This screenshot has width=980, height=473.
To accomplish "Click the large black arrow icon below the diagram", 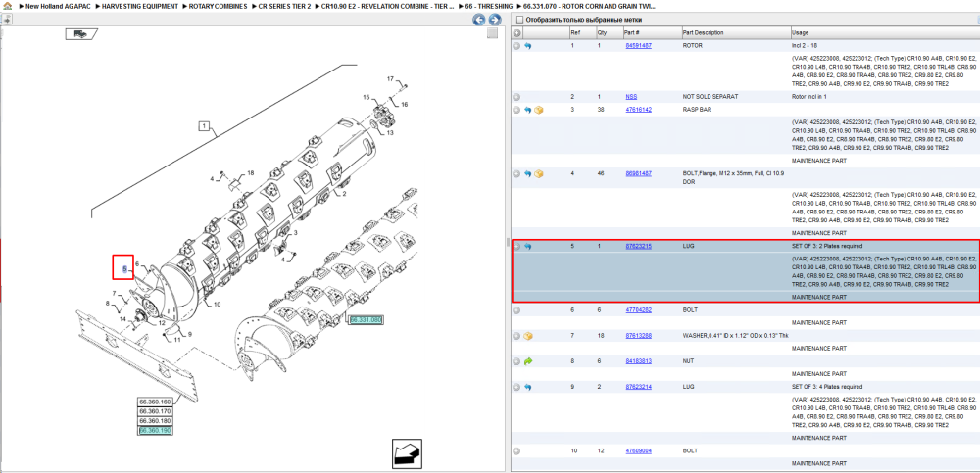I will 407,454.
